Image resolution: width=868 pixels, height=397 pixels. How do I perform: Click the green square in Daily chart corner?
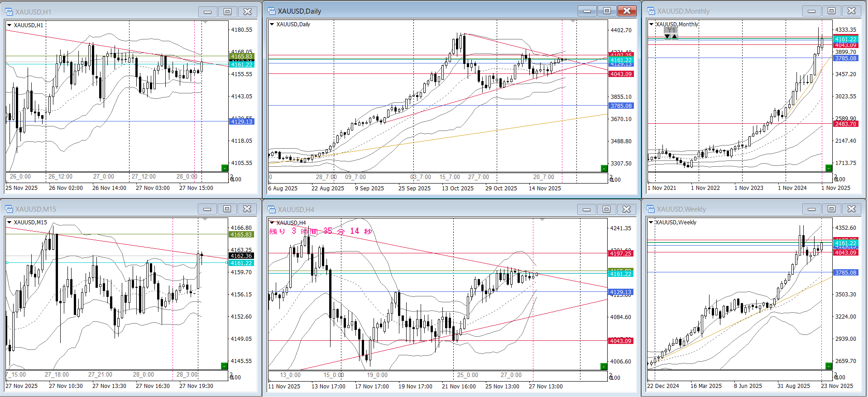click(x=604, y=169)
